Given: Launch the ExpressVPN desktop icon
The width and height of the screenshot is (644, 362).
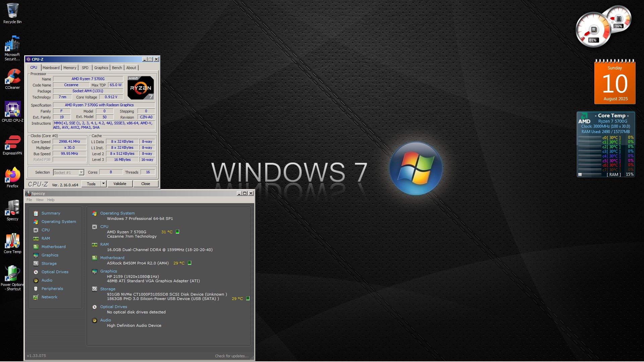Looking at the screenshot, I should pyautogui.click(x=12, y=143).
